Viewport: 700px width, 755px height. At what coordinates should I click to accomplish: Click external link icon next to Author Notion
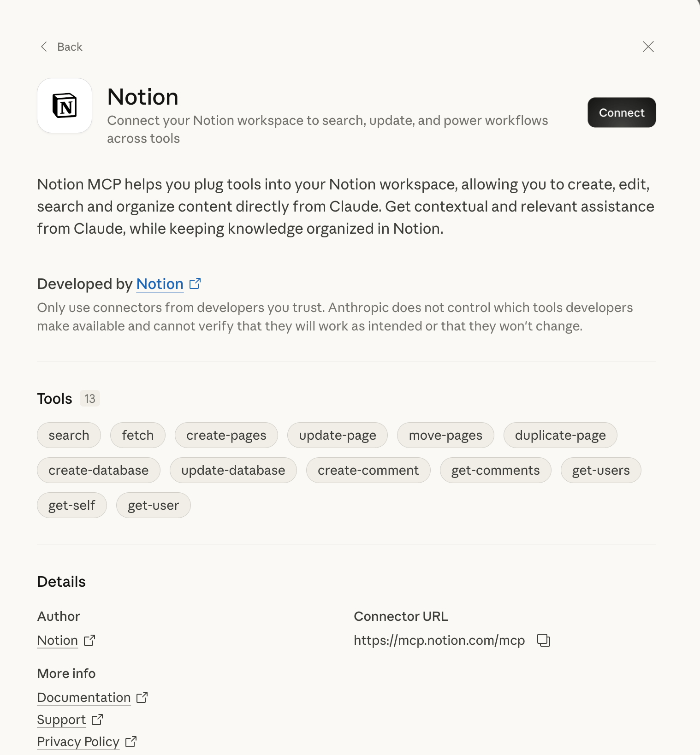(x=89, y=640)
